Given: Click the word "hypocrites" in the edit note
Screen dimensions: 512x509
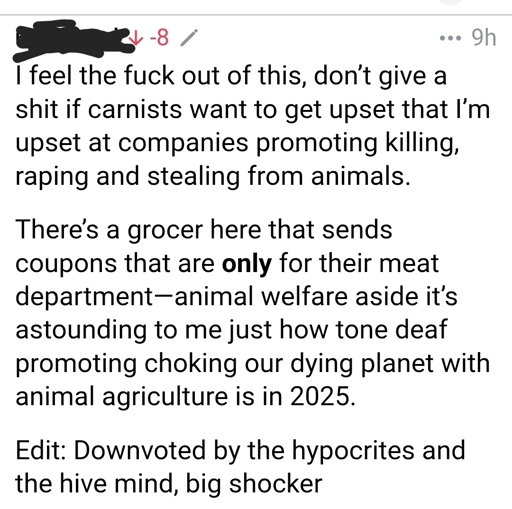Looking at the screenshot, I should (x=353, y=450).
